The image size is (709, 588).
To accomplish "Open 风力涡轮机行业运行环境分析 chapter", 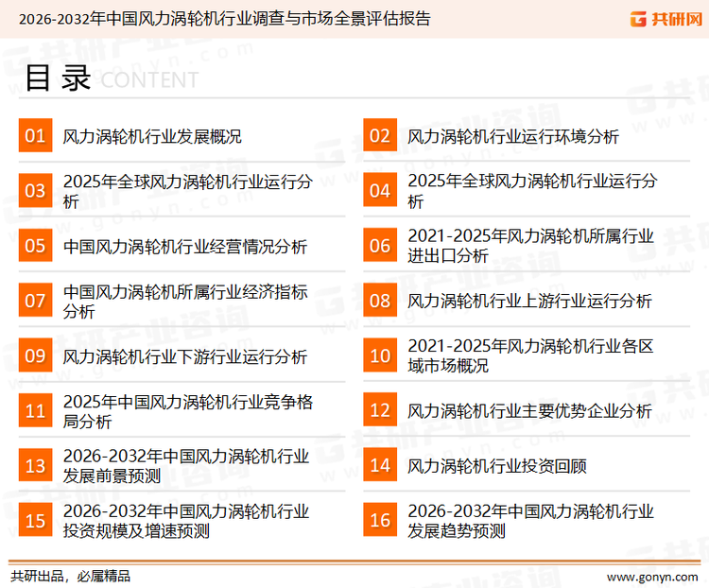I will tap(513, 136).
